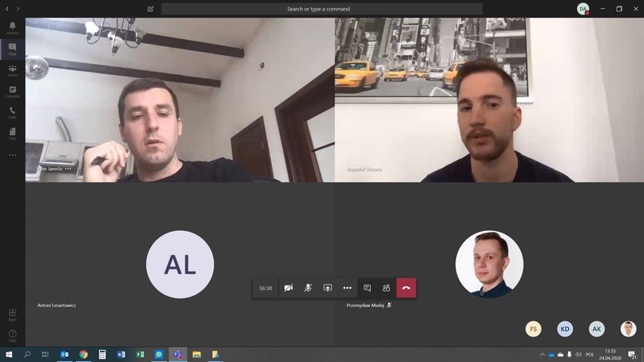Open the Calls section in the sidebar

12,113
